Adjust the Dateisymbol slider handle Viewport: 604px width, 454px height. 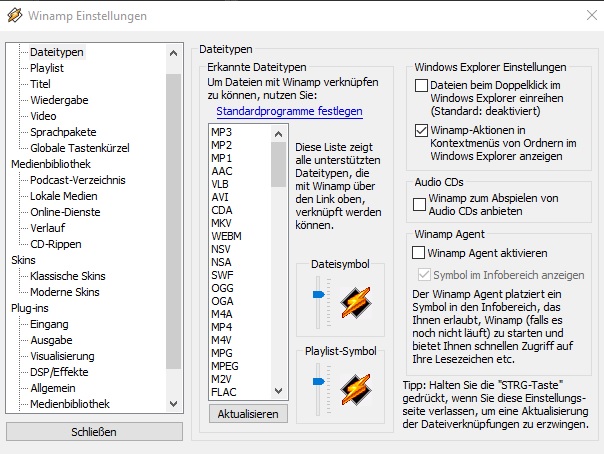tap(319, 295)
